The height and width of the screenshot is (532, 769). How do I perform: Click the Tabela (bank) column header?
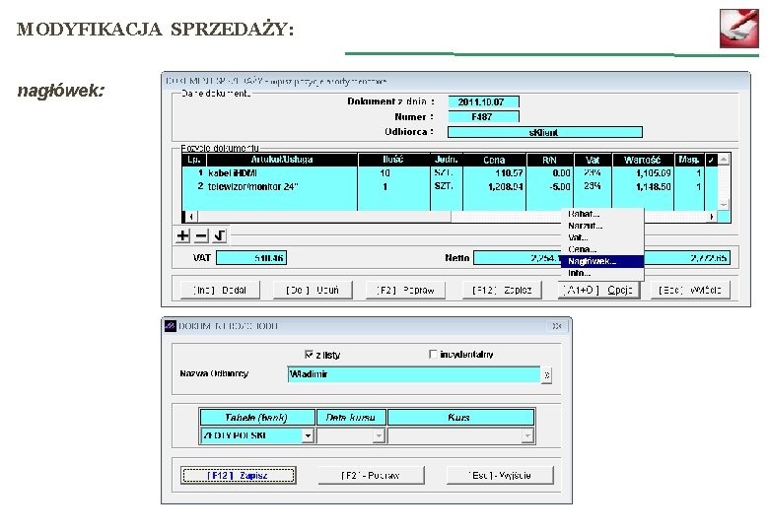pyautogui.click(x=257, y=418)
